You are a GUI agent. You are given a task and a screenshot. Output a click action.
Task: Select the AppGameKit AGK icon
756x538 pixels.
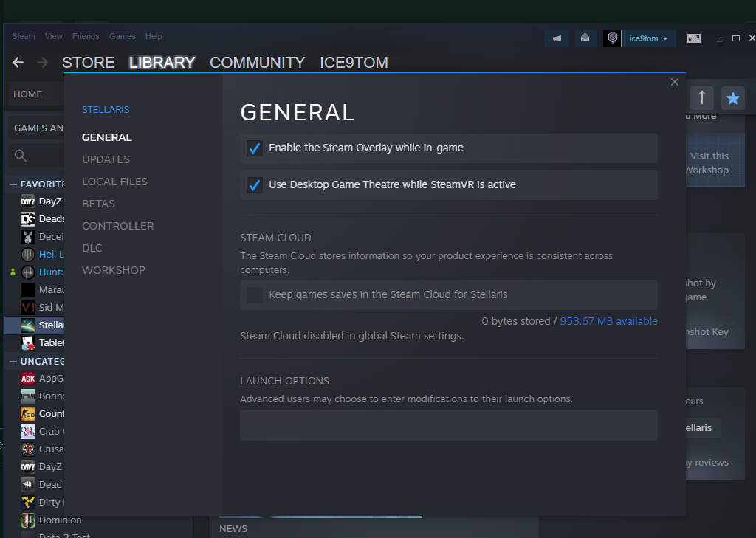click(28, 379)
